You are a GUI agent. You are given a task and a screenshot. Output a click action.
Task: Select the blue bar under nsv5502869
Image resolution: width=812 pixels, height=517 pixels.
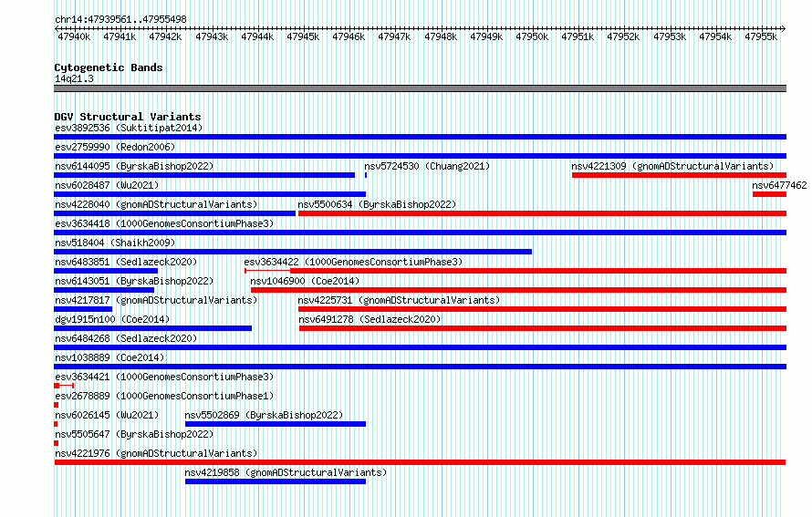coord(276,424)
